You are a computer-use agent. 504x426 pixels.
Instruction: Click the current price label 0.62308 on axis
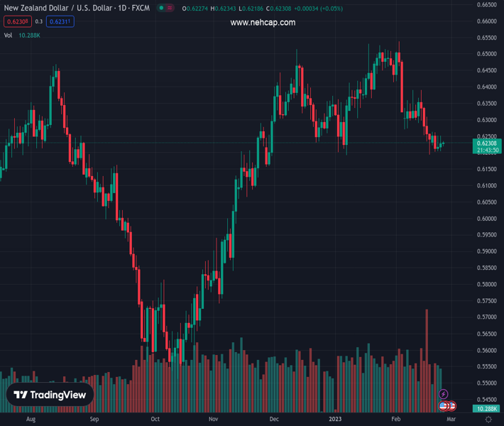[487, 143]
